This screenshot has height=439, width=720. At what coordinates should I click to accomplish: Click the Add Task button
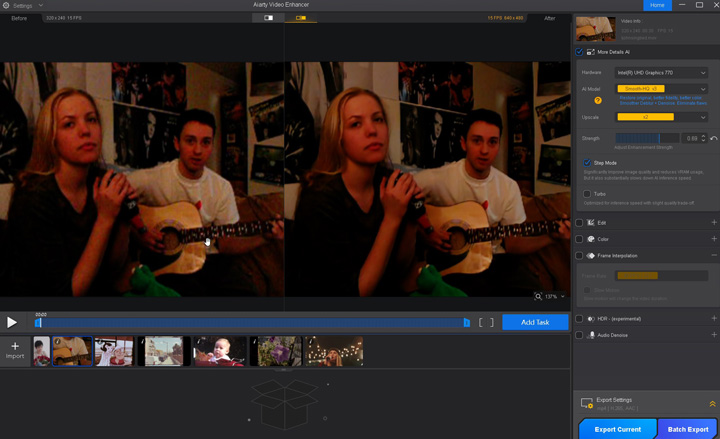pyautogui.click(x=535, y=322)
